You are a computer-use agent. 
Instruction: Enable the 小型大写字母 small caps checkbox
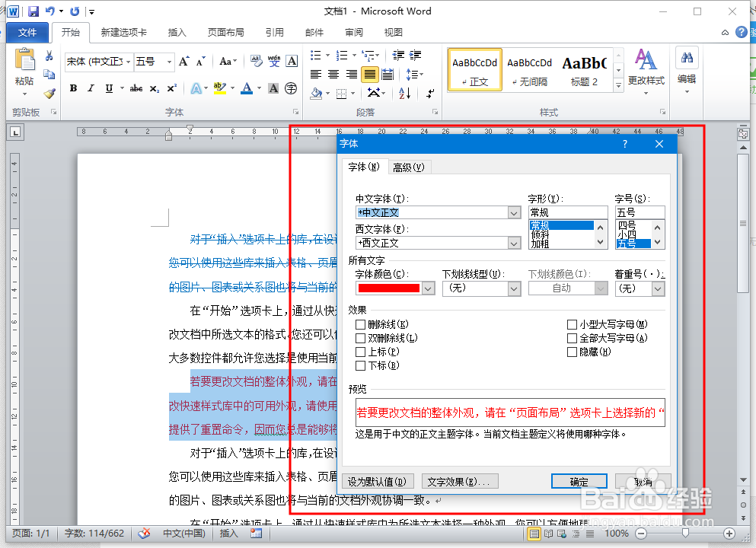(572, 325)
